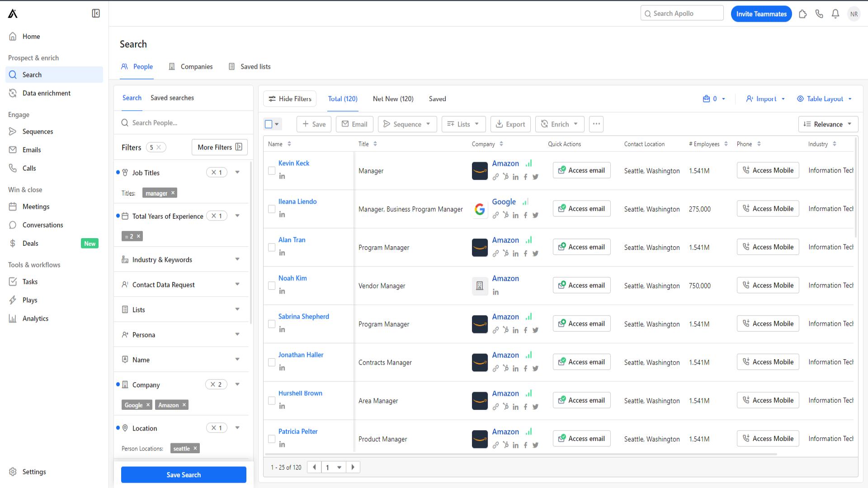Open Kevin Keck's LinkedIn icon

[x=282, y=176]
